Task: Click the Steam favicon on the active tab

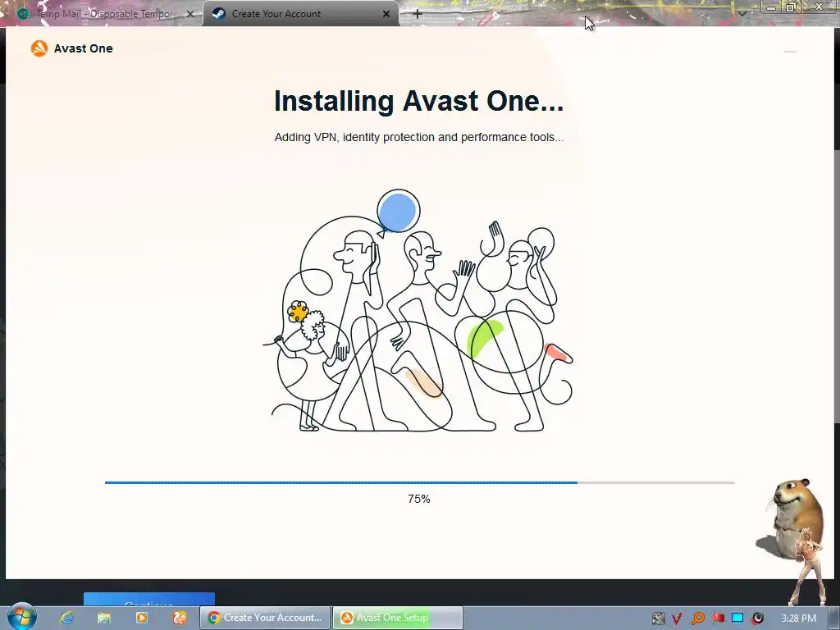Action: (218, 14)
